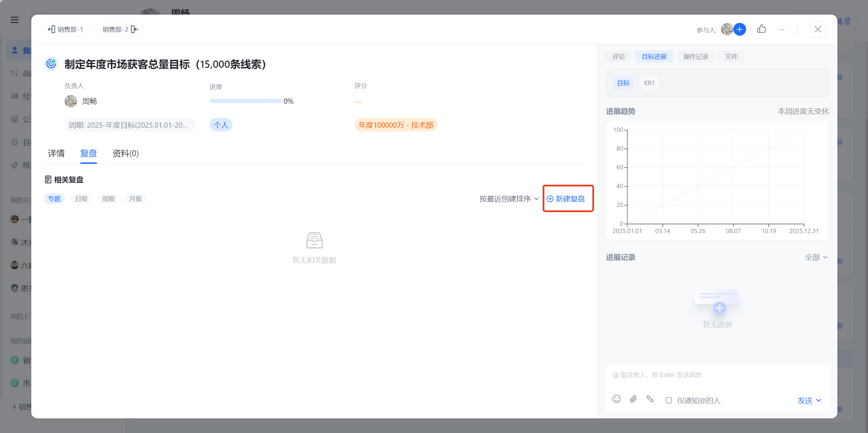
Task: Open the 周期 2025-年度目标 period tag
Action: click(130, 125)
